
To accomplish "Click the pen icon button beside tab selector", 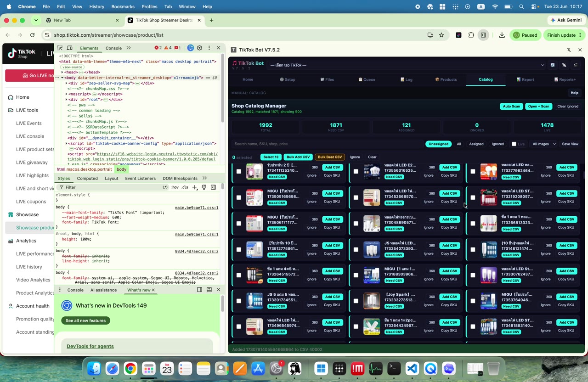I will (x=564, y=65).
